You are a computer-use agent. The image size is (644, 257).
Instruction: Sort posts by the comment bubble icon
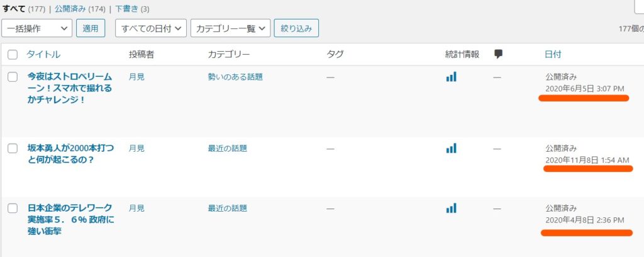pyautogui.click(x=498, y=54)
